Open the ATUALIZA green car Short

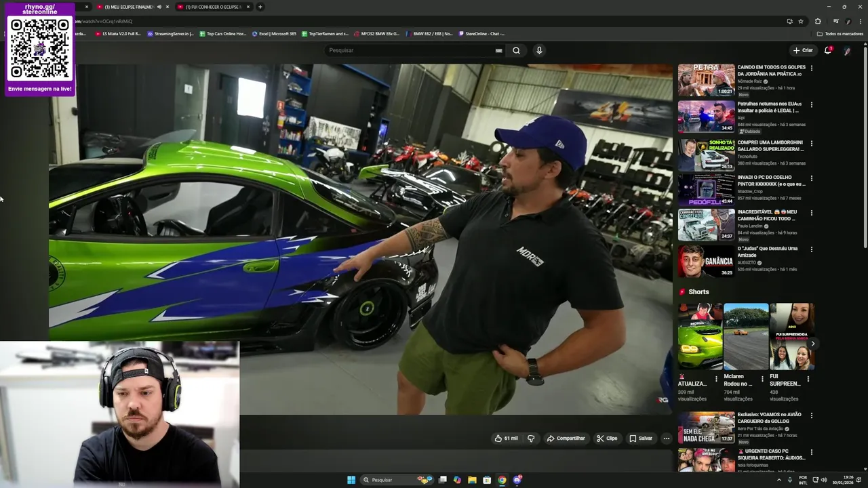[700, 336]
